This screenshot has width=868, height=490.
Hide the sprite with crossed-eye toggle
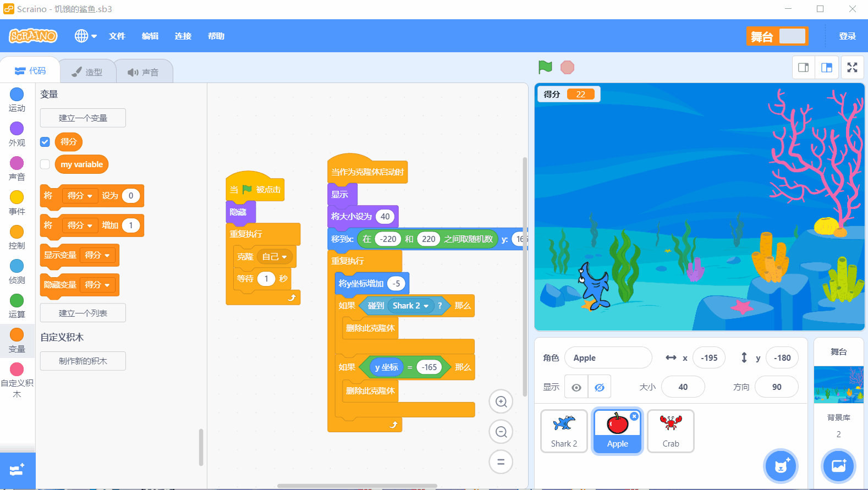[x=600, y=387]
